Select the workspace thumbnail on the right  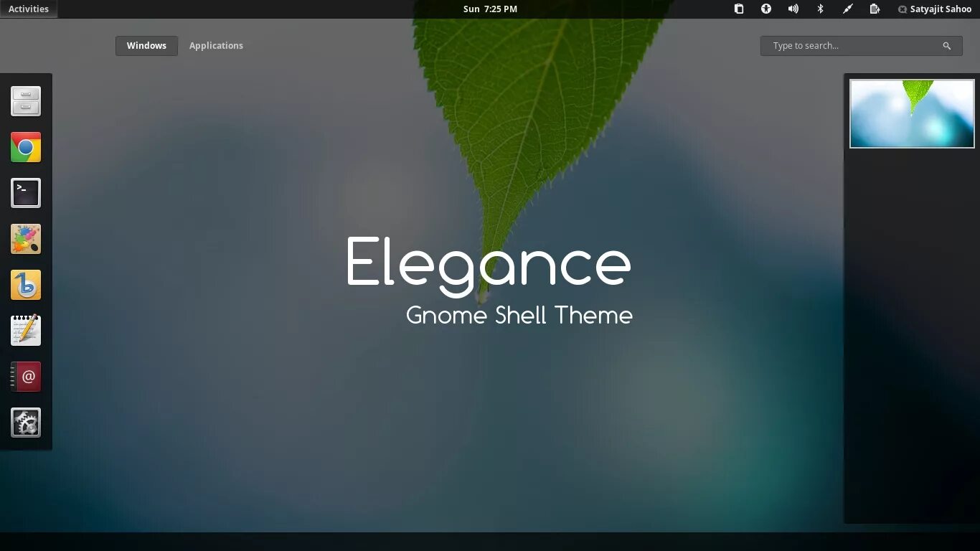911,113
